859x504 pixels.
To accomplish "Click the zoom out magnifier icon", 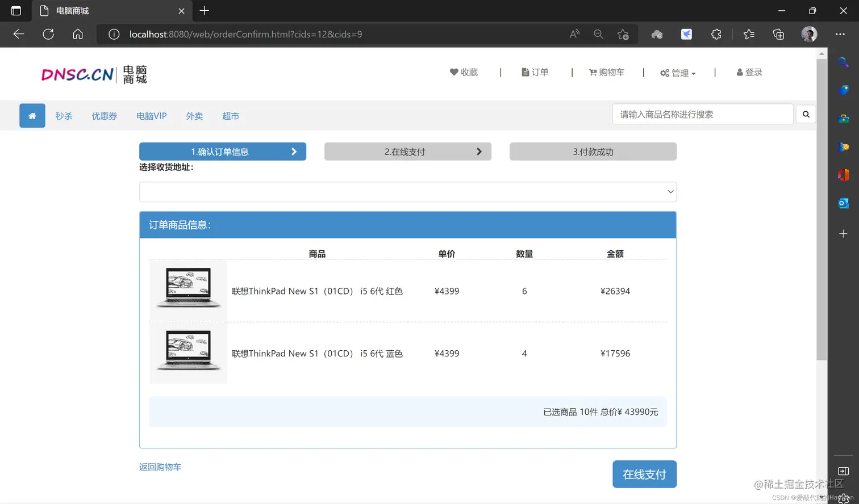I will coord(598,34).
